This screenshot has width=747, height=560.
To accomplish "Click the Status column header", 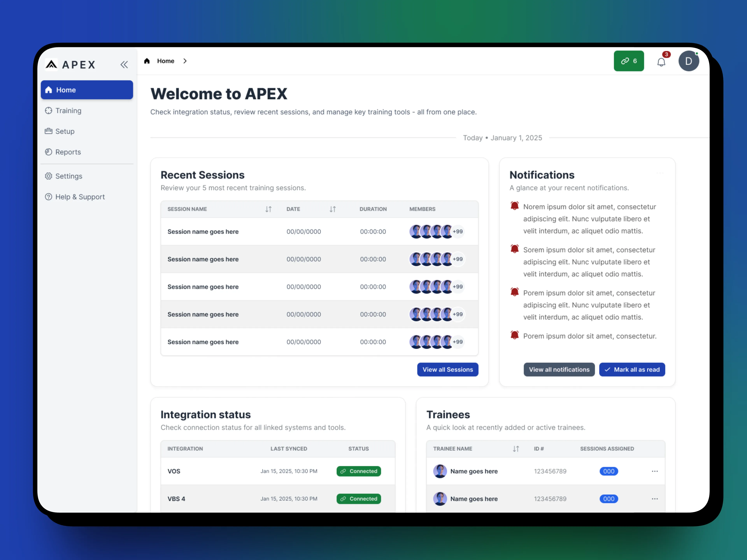I will [359, 449].
